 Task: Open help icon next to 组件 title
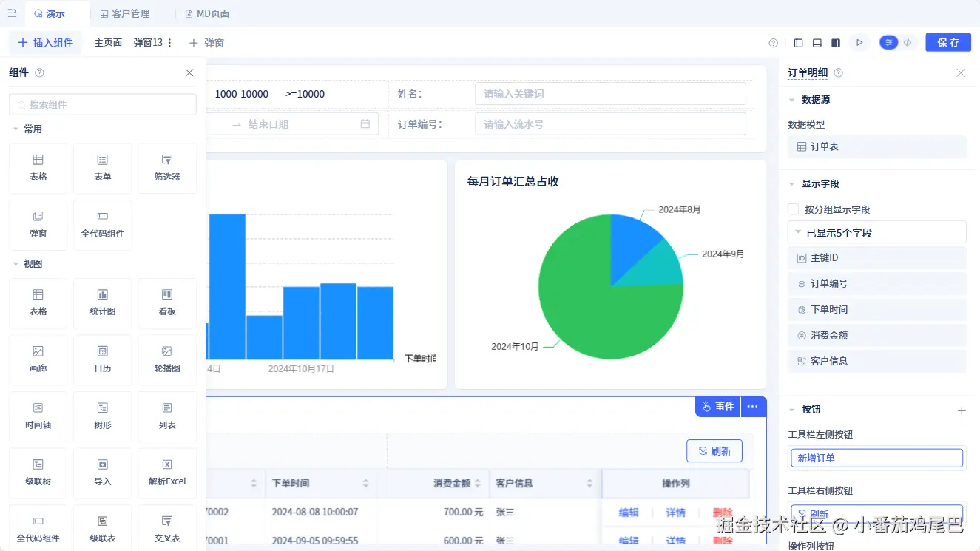point(40,72)
